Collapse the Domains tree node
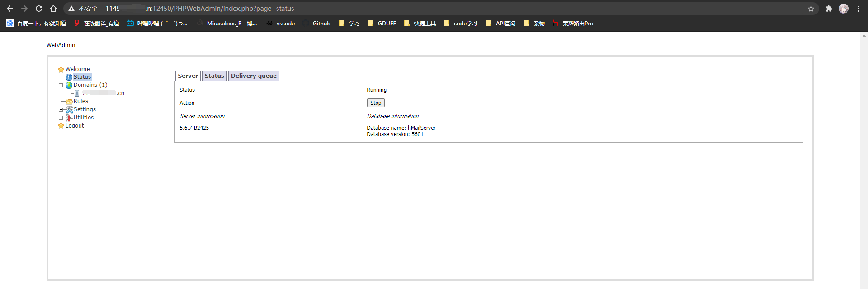This screenshot has height=289, width=868. tap(61, 85)
